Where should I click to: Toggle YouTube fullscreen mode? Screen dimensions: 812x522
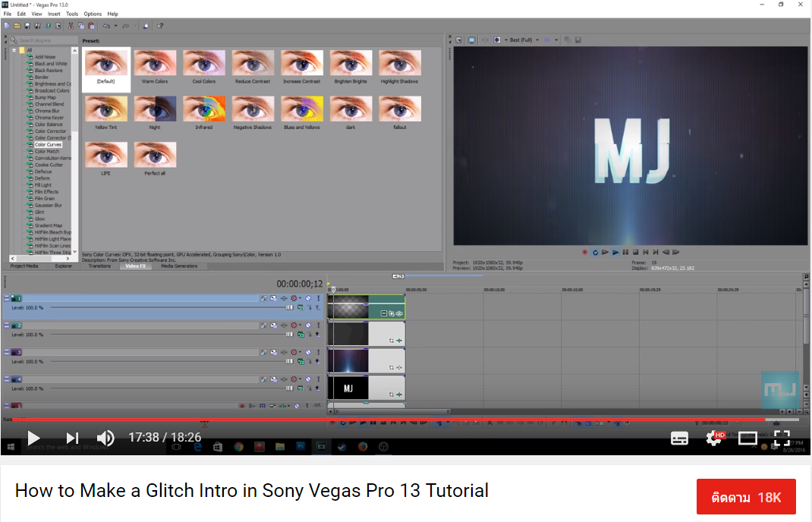782,438
